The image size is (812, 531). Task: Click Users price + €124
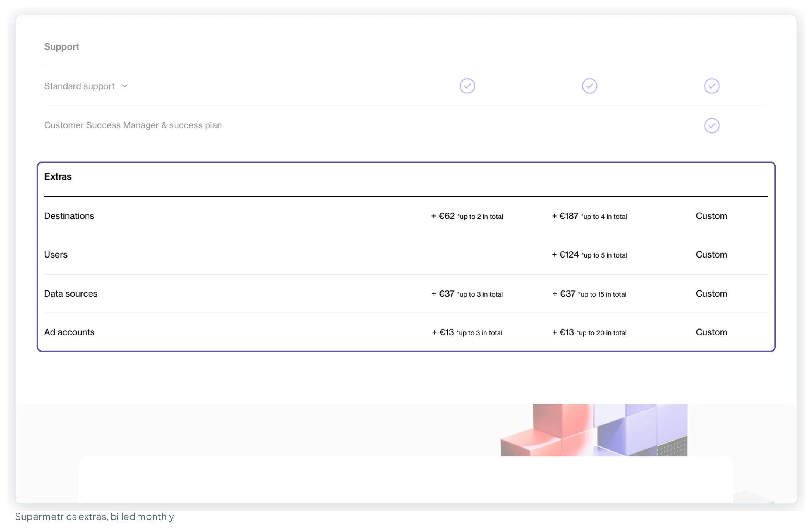pyautogui.click(x=589, y=255)
